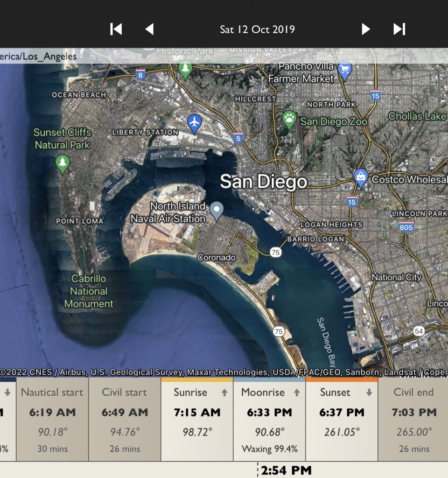Select the Nautical start event card

click(52, 419)
